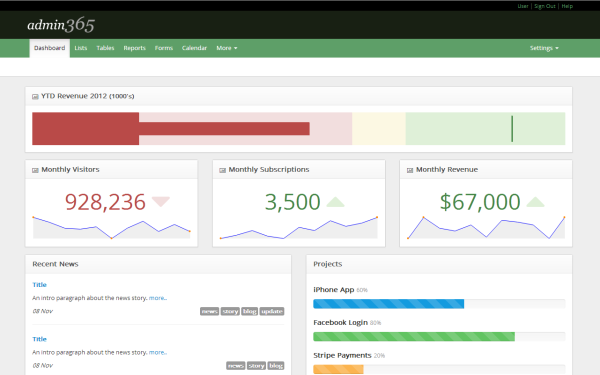Click the YTD Revenue bullet chart bar
600x375 pixels.
[298, 129]
